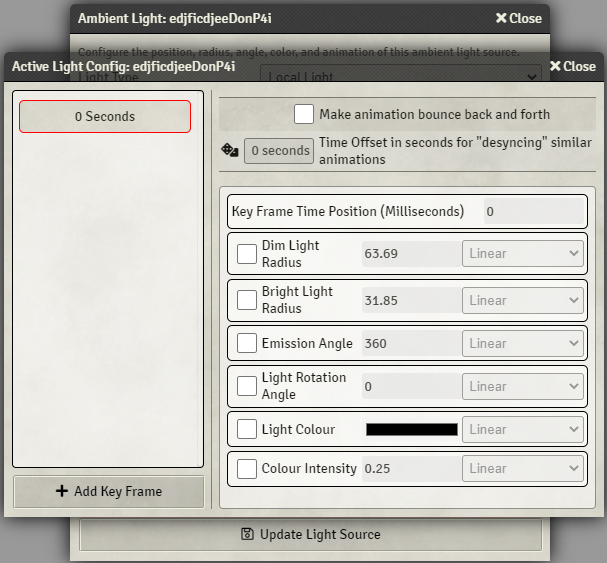Click Update Light Source button
This screenshot has width=607, height=563.
(310, 534)
